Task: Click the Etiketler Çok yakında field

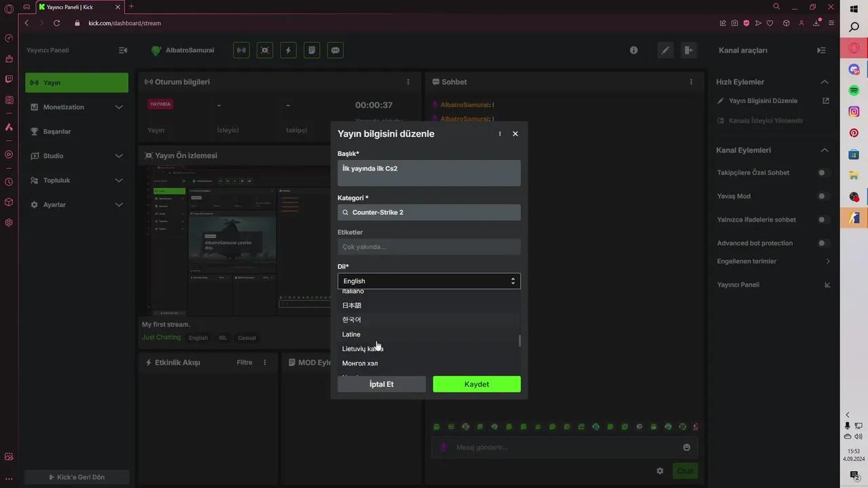Action: pyautogui.click(x=429, y=247)
